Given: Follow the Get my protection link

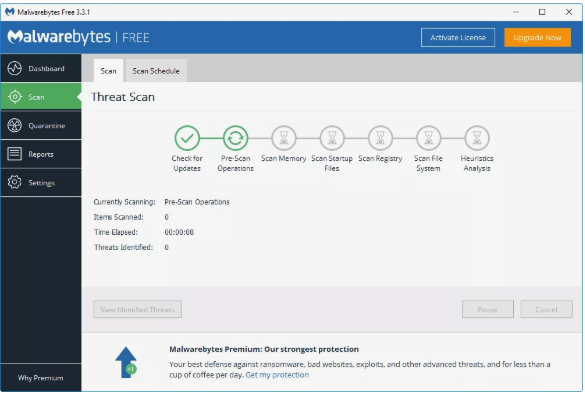Looking at the screenshot, I should coord(277,375).
